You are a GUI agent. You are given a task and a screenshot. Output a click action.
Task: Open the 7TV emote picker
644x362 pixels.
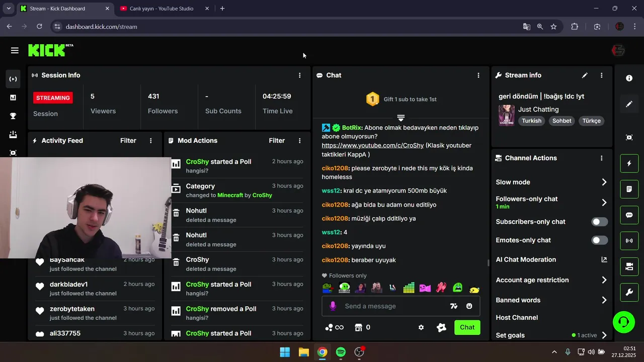pyautogui.click(x=454, y=306)
